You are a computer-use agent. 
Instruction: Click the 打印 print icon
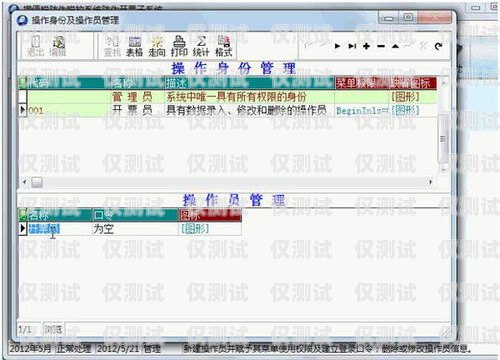pyautogui.click(x=179, y=46)
